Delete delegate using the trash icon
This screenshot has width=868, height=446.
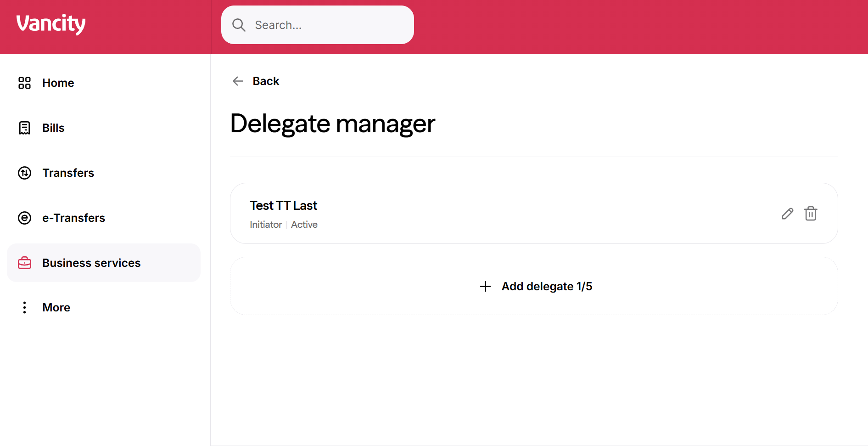click(811, 214)
